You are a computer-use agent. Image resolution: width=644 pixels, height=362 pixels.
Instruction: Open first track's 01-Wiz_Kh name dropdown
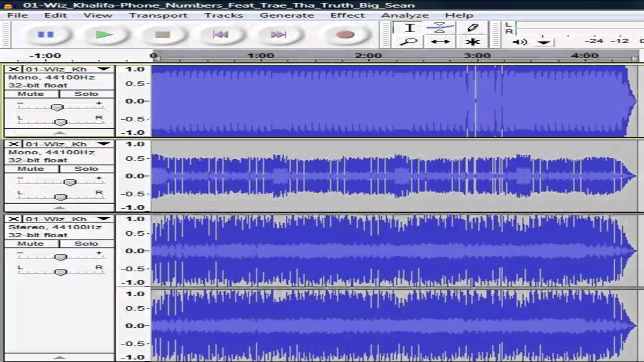68,69
